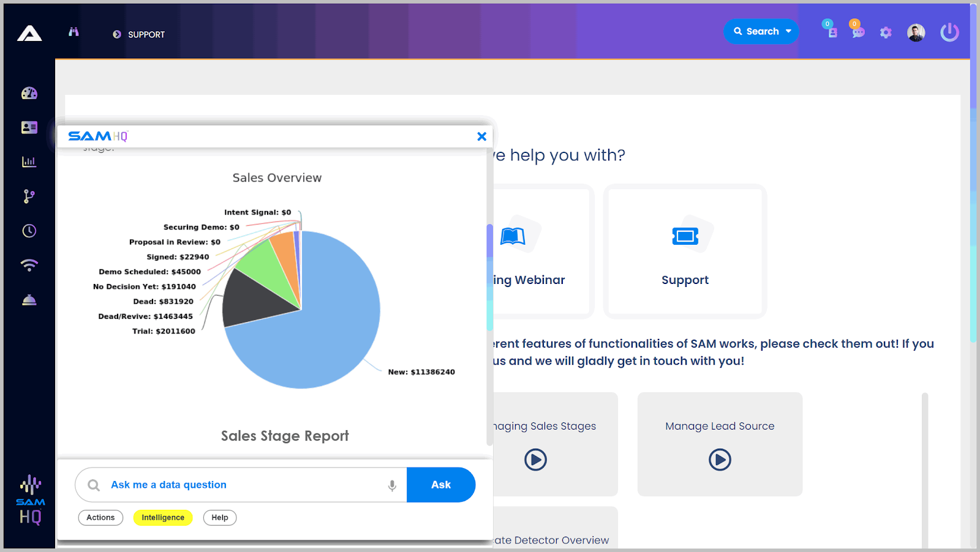Click the wifi signal icon in sidebar
980x552 pixels.
[x=29, y=265]
